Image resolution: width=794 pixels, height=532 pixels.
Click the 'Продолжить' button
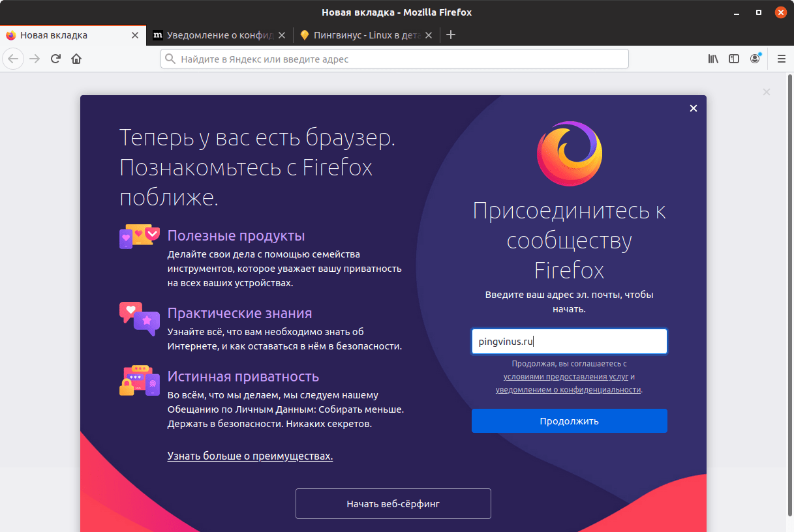(570, 421)
